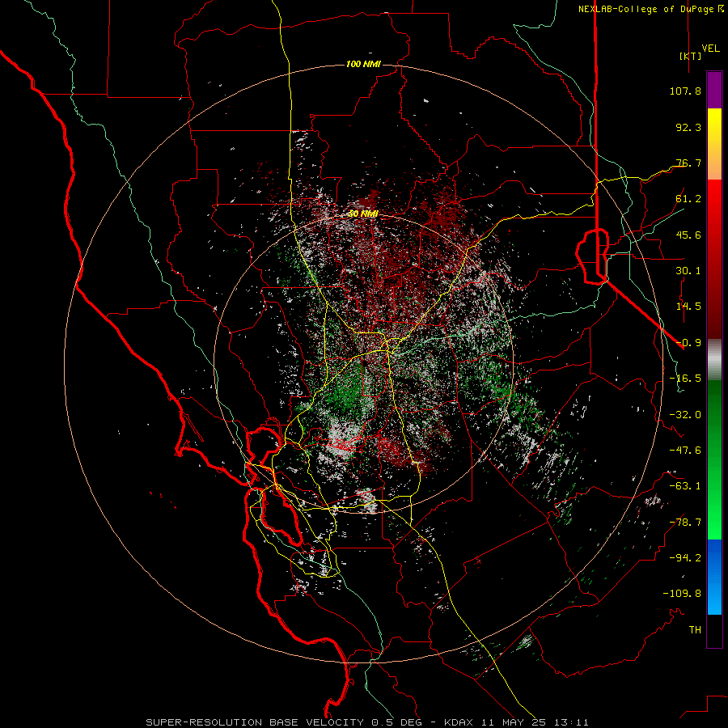Select the -47.6 legend value
This screenshot has width=728, height=728.
tap(685, 451)
